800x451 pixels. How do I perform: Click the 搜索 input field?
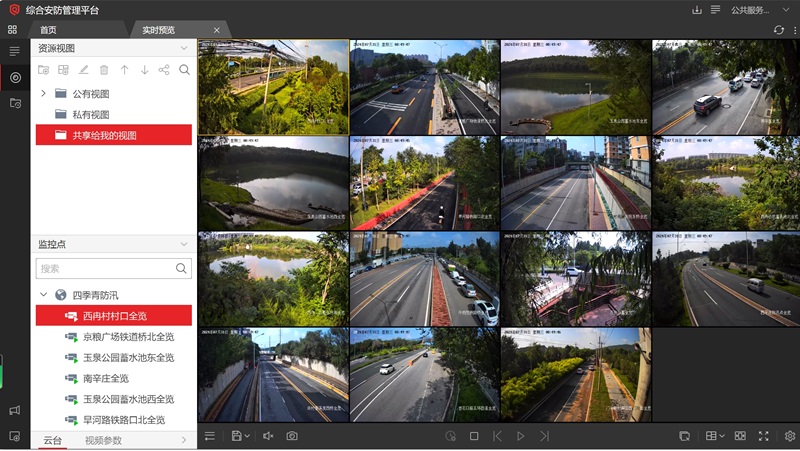click(x=105, y=268)
